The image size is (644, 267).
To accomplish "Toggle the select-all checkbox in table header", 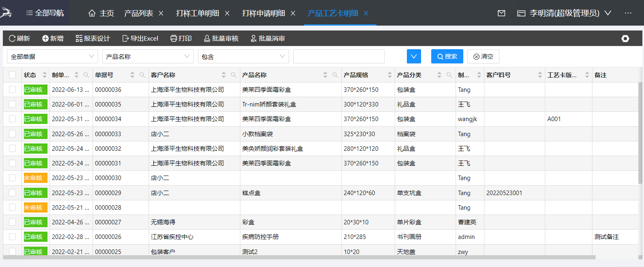I will coord(13,75).
